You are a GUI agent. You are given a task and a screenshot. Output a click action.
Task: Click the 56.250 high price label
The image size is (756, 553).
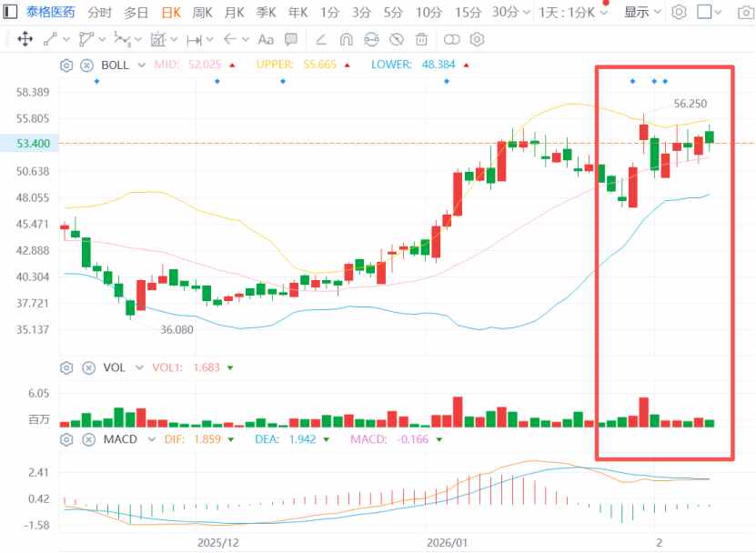point(690,104)
